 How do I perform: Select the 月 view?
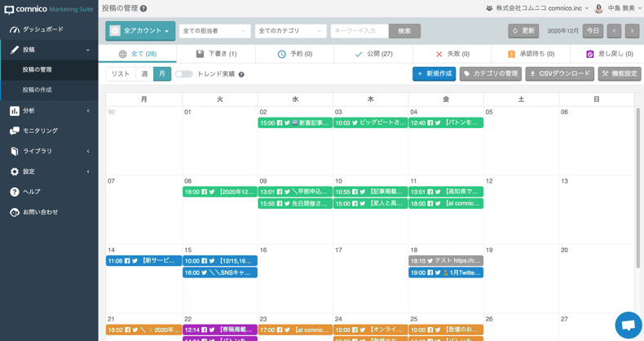point(162,74)
